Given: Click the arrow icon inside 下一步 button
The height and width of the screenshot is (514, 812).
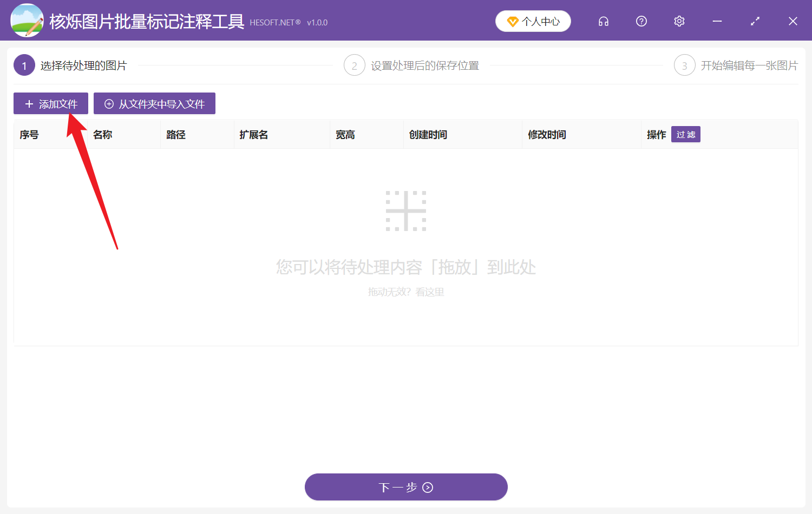Looking at the screenshot, I should tap(428, 487).
